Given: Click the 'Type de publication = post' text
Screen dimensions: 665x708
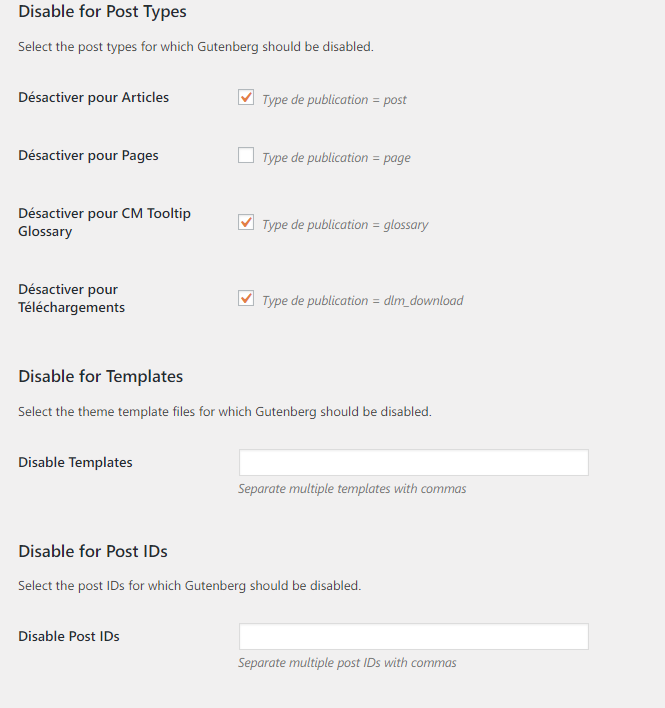Looking at the screenshot, I should tap(335, 100).
